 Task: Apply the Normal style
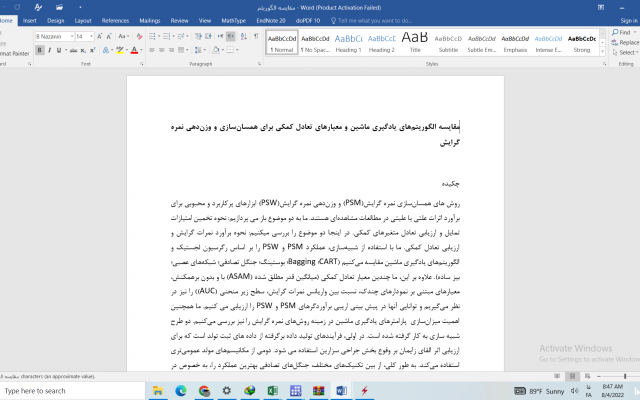point(282,43)
